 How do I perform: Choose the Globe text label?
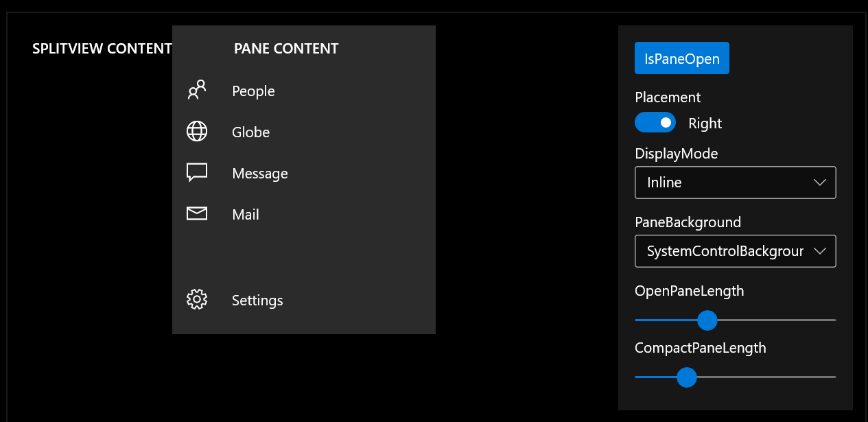pyautogui.click(x=251, y=132)
